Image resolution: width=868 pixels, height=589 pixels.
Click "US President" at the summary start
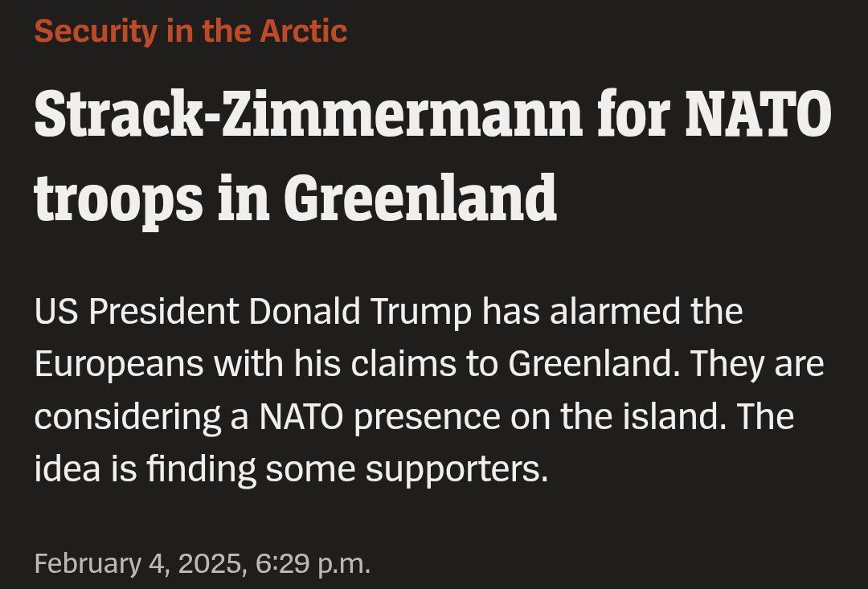tap(136, 312)
